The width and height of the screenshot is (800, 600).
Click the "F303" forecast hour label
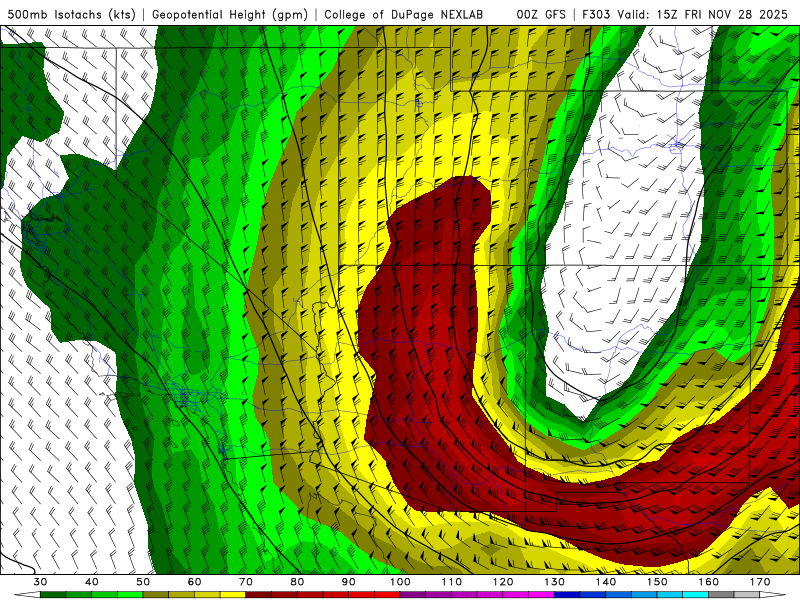pos(596,15)
